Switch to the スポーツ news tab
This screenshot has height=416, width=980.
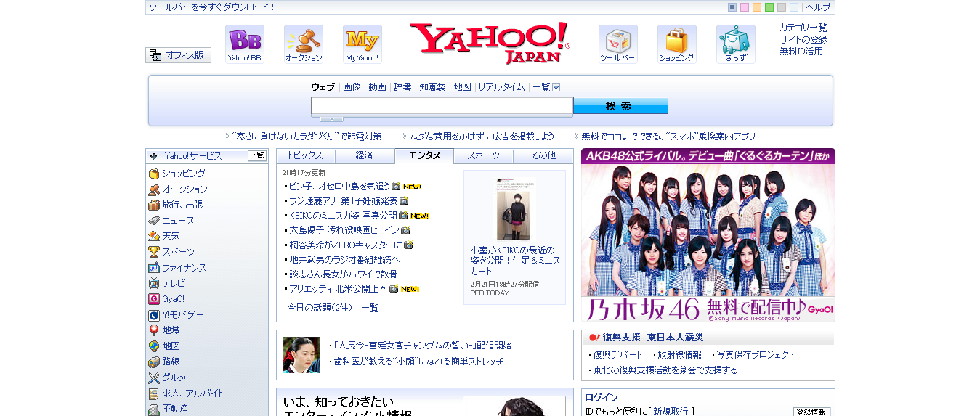(x=483, y=156)
